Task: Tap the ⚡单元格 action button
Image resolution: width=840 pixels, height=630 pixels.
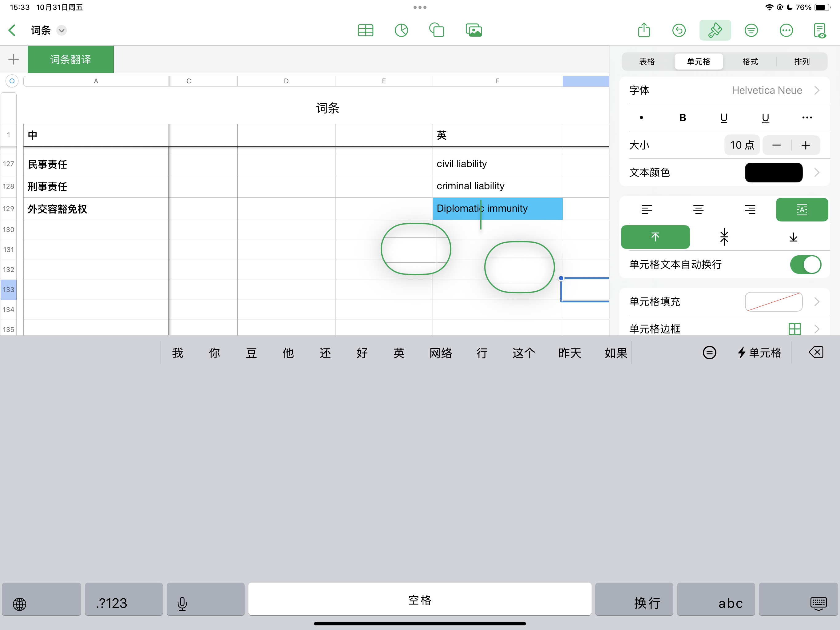Action: pos(759,353)
